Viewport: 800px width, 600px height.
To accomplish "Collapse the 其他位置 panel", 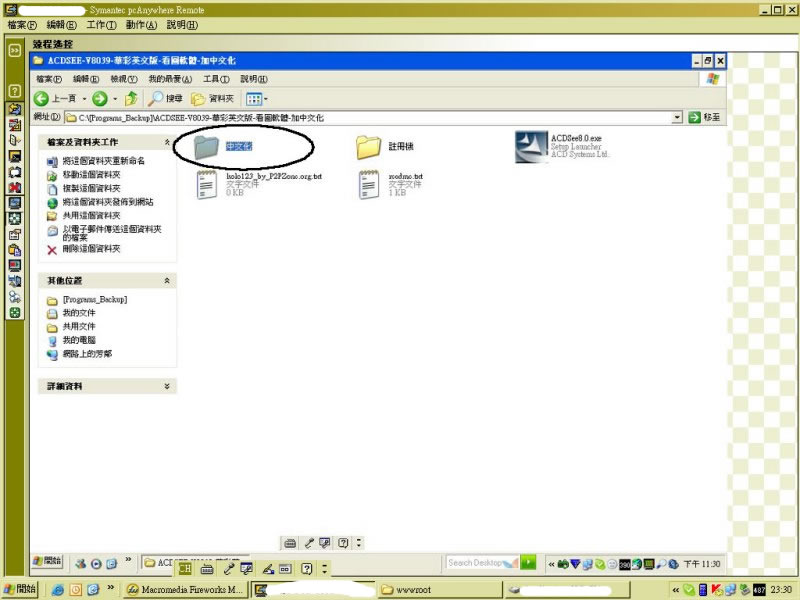I will pos(167,281).
